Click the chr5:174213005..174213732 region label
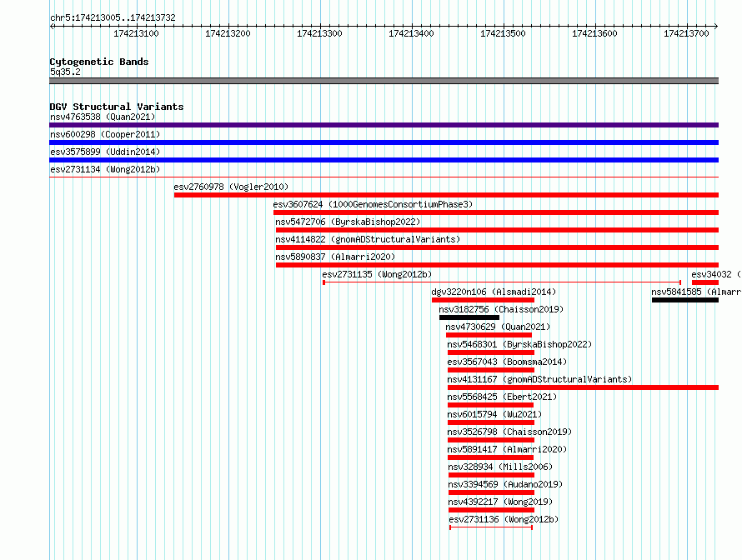742x560 pixels. (113, 17)
